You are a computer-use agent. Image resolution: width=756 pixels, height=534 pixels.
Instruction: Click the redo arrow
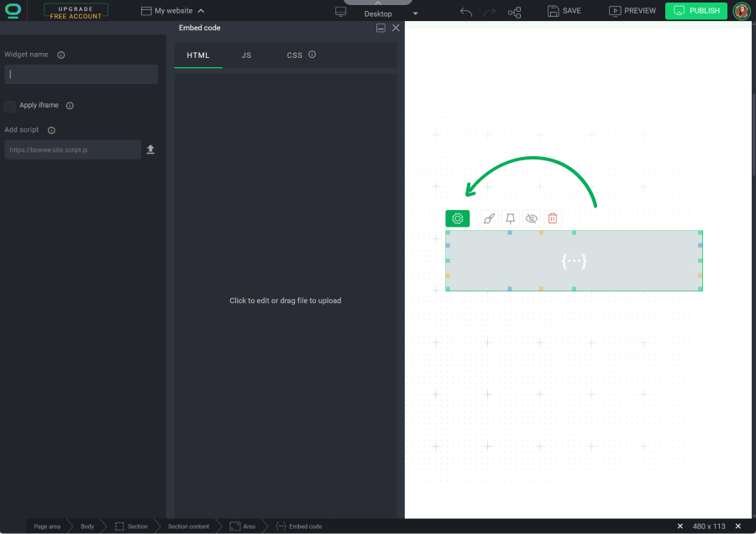(490, 12)
